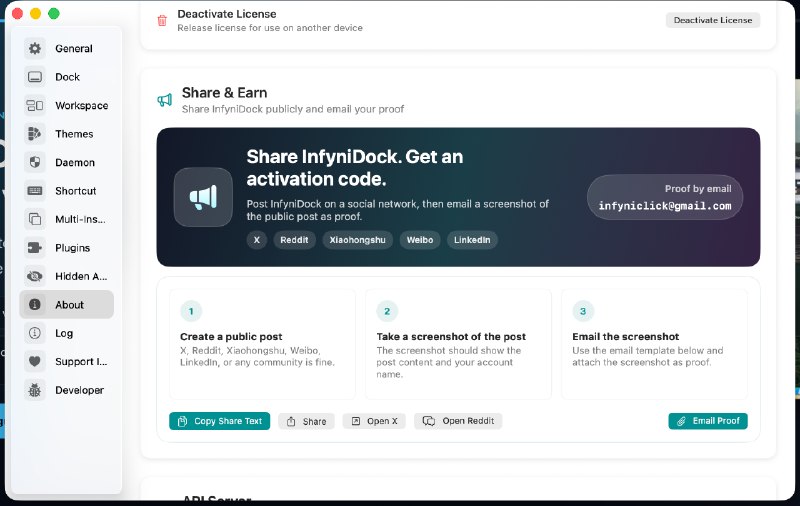
Task: Click 'Share InfyniDock publicly and email your proof'
Action: 293,109
